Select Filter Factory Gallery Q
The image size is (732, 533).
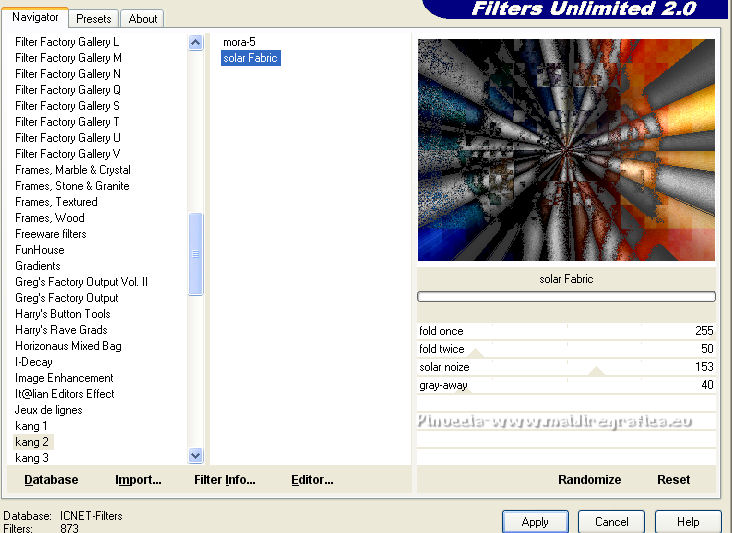pyautogui.click(x=68, y=90)
